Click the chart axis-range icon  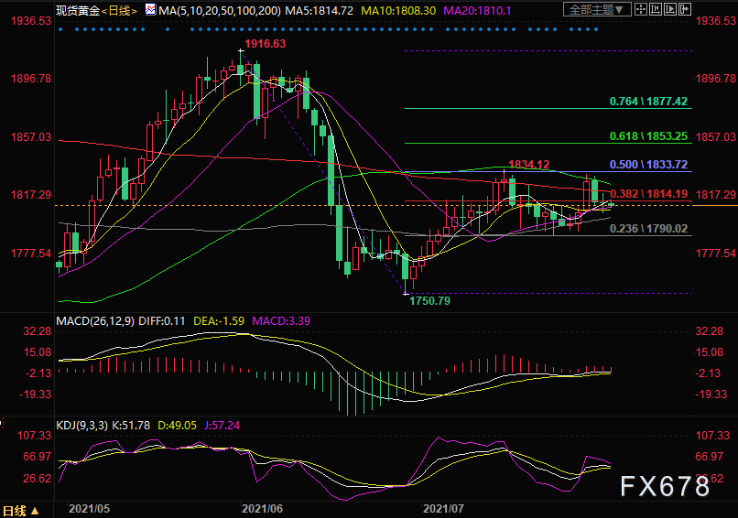coord(655,9)
